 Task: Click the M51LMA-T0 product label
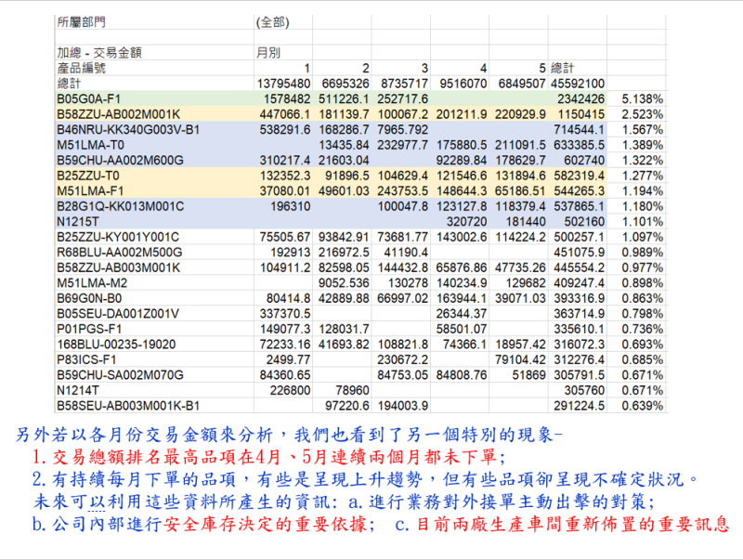90,145
